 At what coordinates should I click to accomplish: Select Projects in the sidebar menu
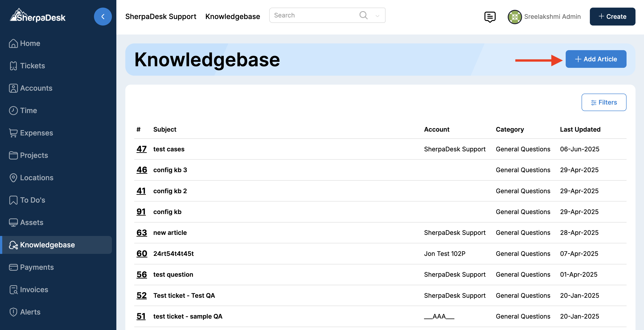[34, 155]
